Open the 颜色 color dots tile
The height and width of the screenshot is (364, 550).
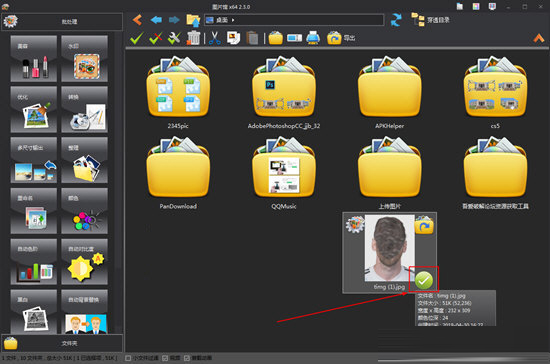pyautogui.click(x=85, y=211)
